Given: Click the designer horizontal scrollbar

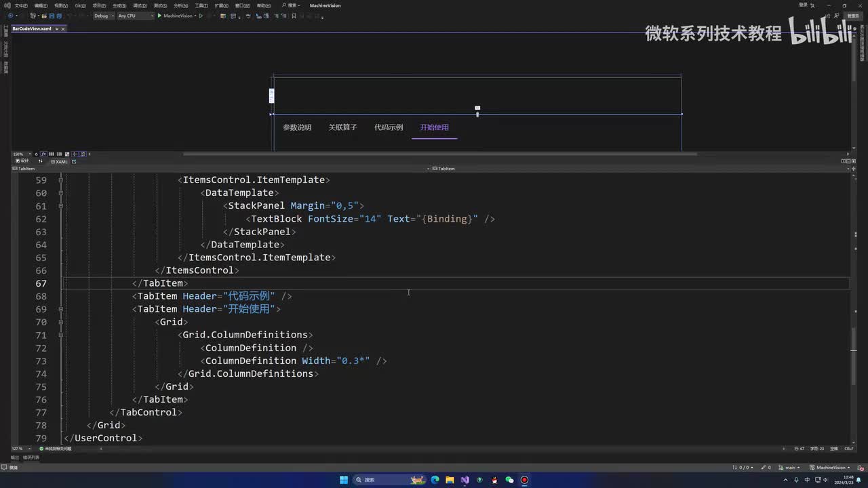Looking at the screenshot, I should point(439,154).
